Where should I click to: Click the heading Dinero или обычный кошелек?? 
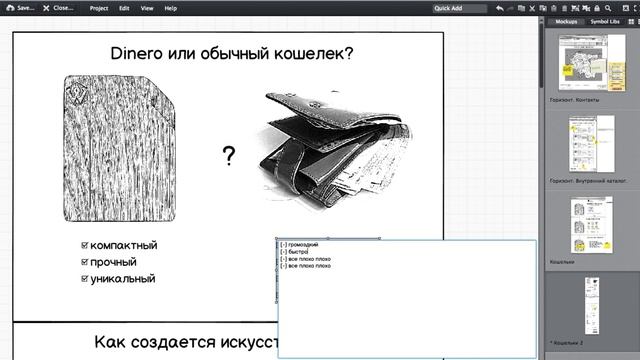pos(232,53)
